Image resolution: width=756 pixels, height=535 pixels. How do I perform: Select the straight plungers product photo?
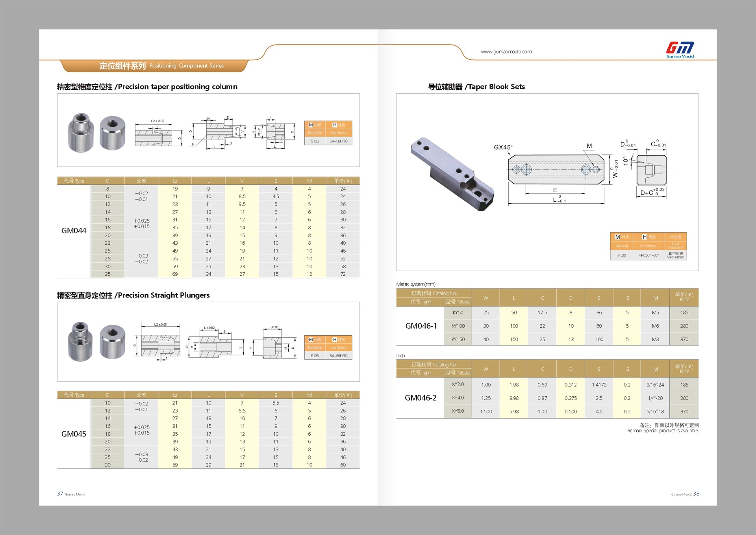tap(96, 341)
